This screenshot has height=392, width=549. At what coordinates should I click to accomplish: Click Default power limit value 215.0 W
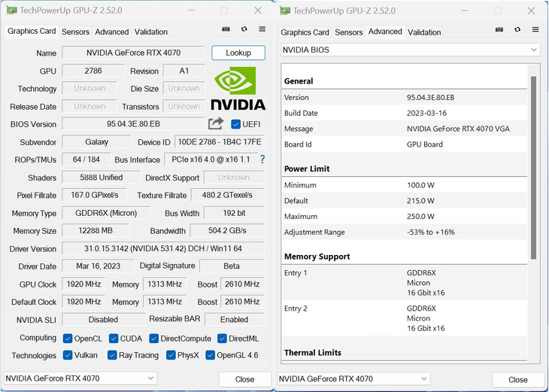(x=420, y=201)
